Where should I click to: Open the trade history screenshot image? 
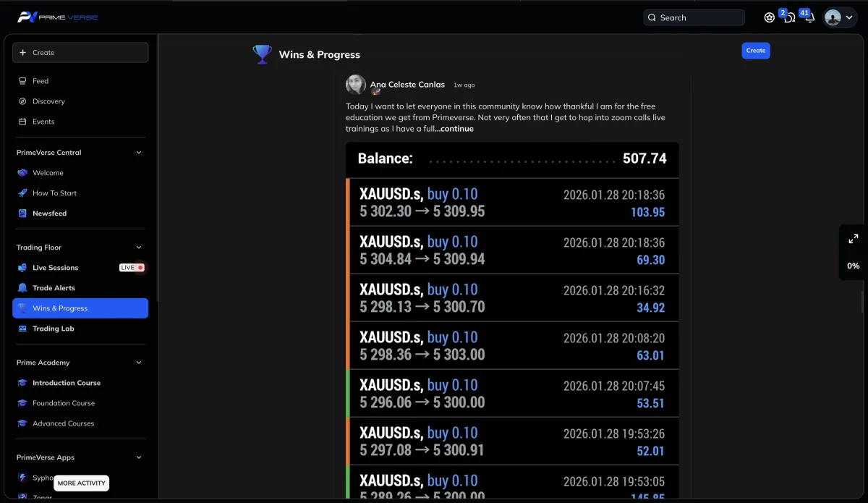(512, 320)
